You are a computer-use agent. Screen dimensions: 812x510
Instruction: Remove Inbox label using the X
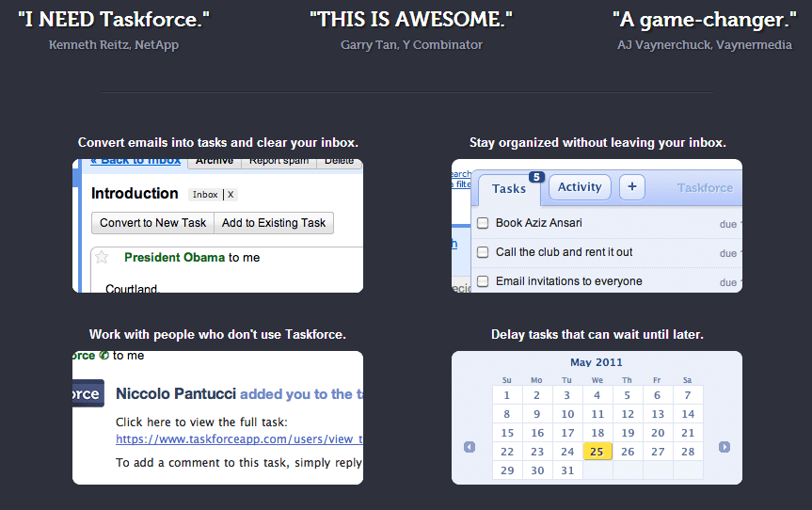[231, 195]
